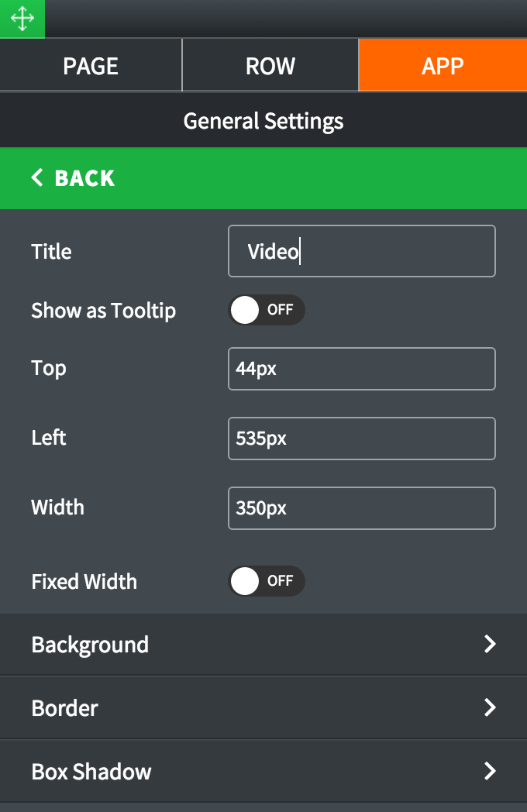Click the Border row chevron arrow
Screen dimensions: 527x812
point(490,708)
